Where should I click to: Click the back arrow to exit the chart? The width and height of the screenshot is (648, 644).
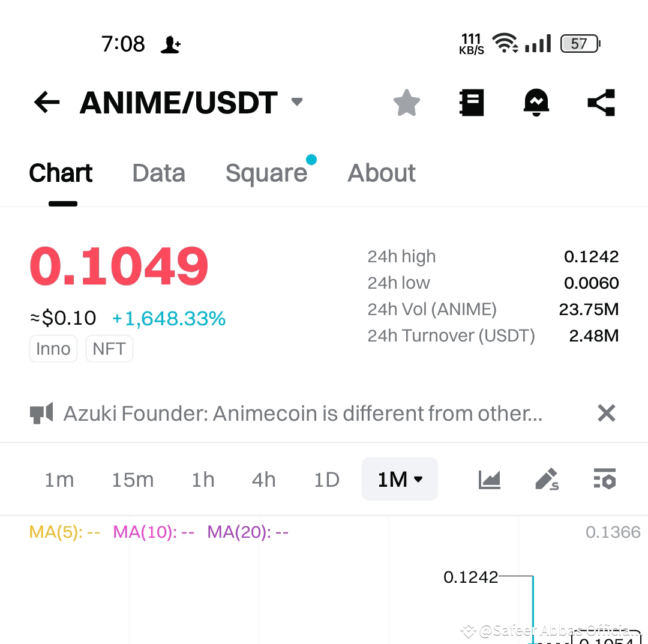[46, 102]
